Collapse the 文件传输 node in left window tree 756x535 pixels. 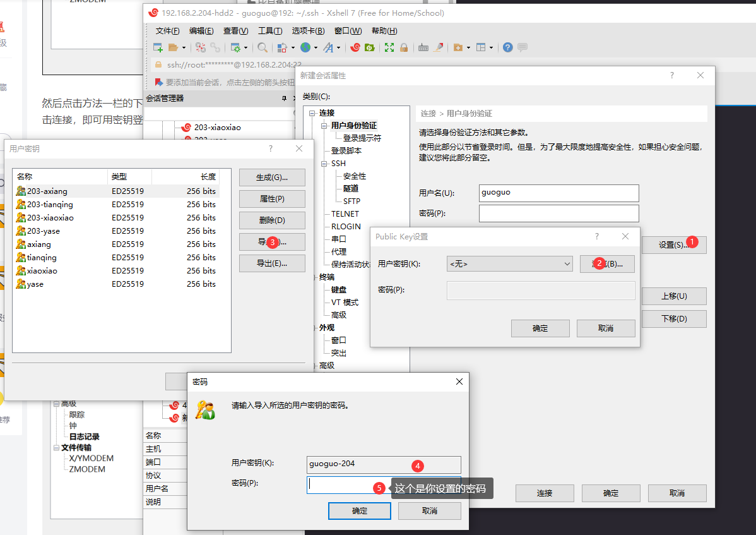tap(56, 448)
